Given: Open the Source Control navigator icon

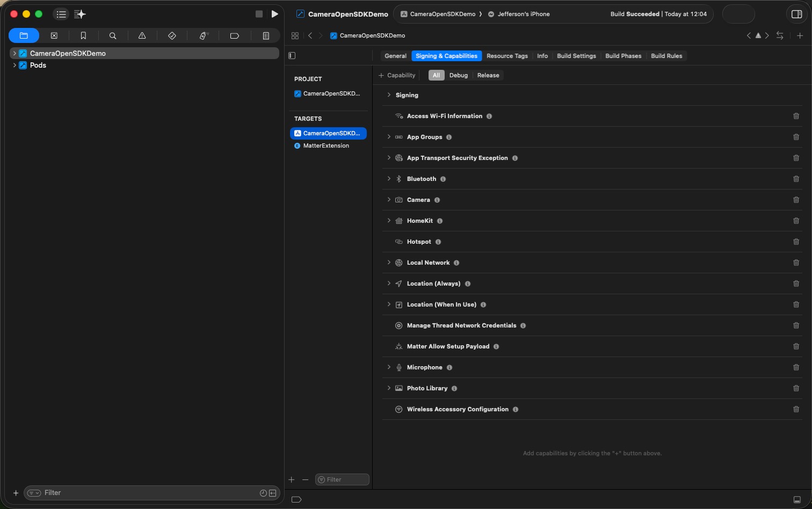Looking at the screenshot, I should click(x=54, y=36).
